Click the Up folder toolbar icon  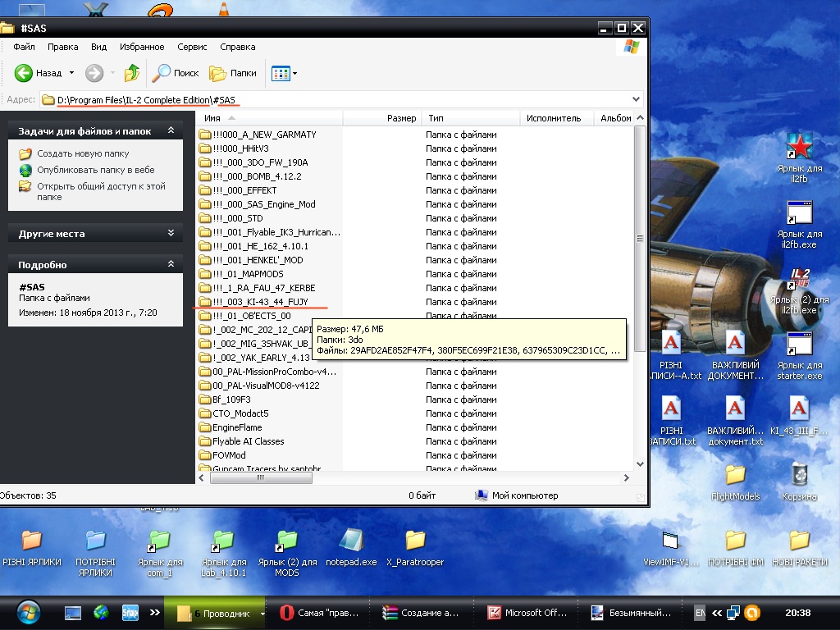point(132,73)
